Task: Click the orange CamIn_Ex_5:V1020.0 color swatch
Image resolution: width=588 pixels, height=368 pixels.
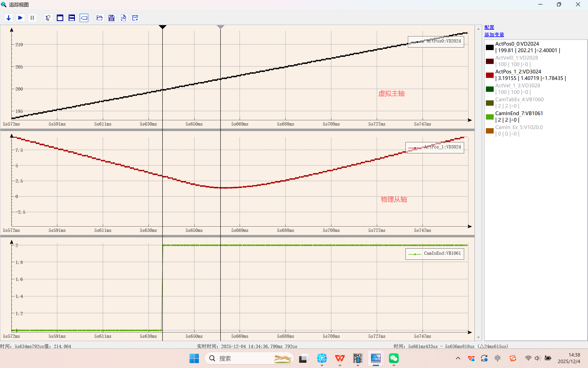Action: [x=490, y=130]
